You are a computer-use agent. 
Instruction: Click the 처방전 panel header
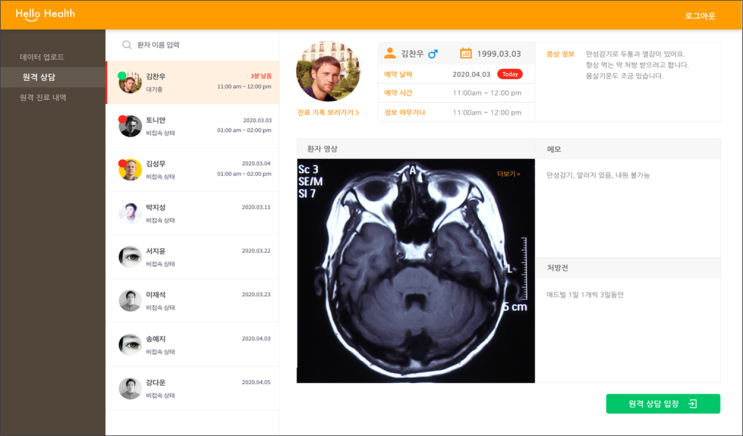pos(628,268)
